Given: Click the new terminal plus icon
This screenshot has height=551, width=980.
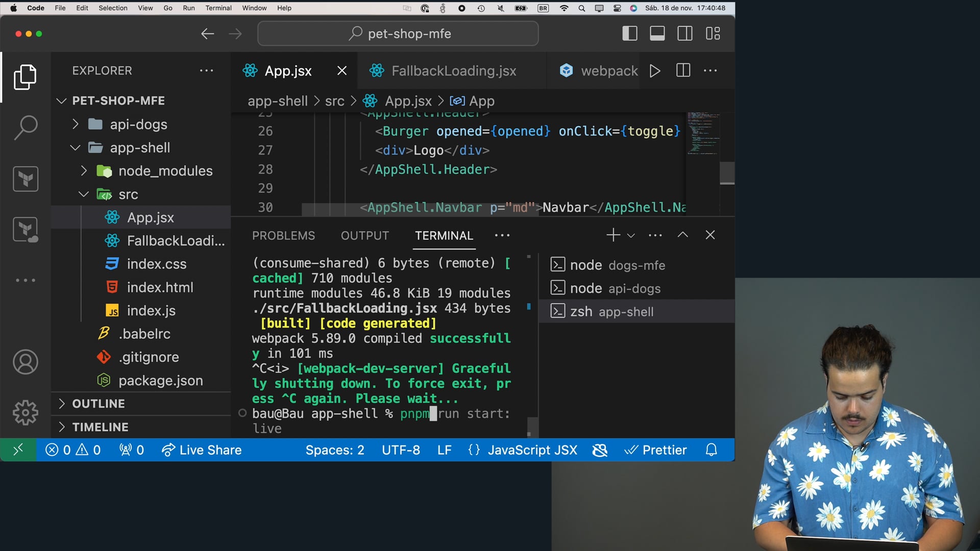Looking at the screenshot, I should click(x=612, y=235).
